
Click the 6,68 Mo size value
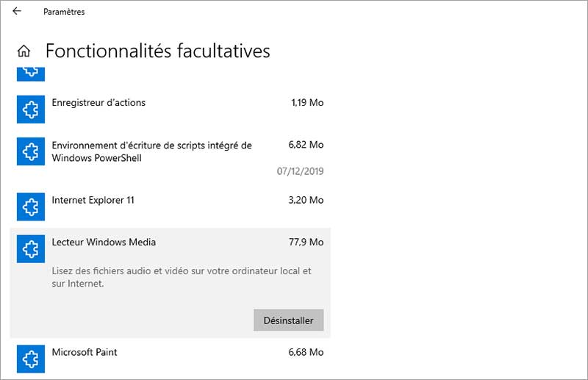click(x=306, y=352)
